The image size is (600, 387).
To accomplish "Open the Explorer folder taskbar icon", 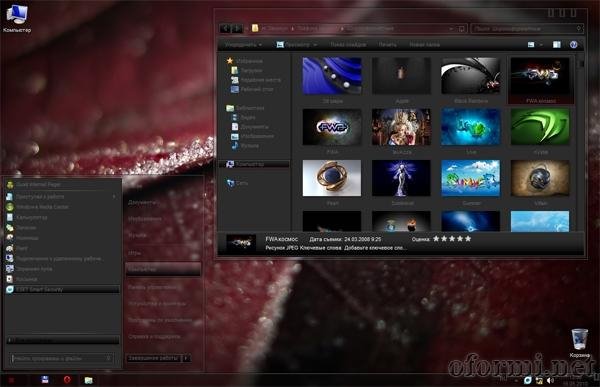I will [x=88, y=380].
